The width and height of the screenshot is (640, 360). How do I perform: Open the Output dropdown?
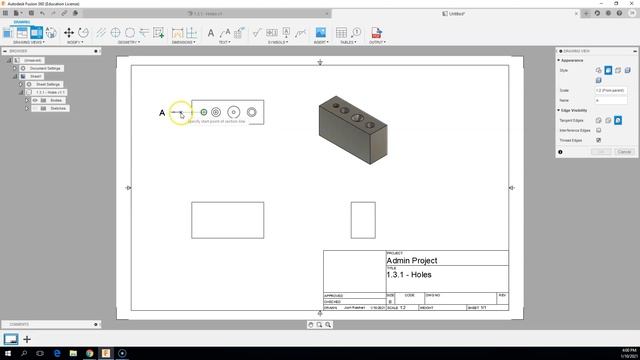(378, 42)
